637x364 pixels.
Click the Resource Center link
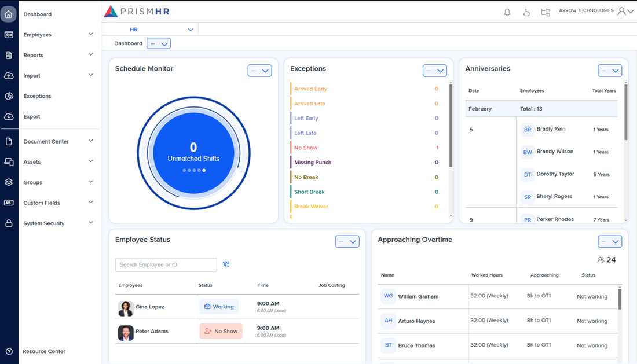pyautogui.click(x=43, y=351)
